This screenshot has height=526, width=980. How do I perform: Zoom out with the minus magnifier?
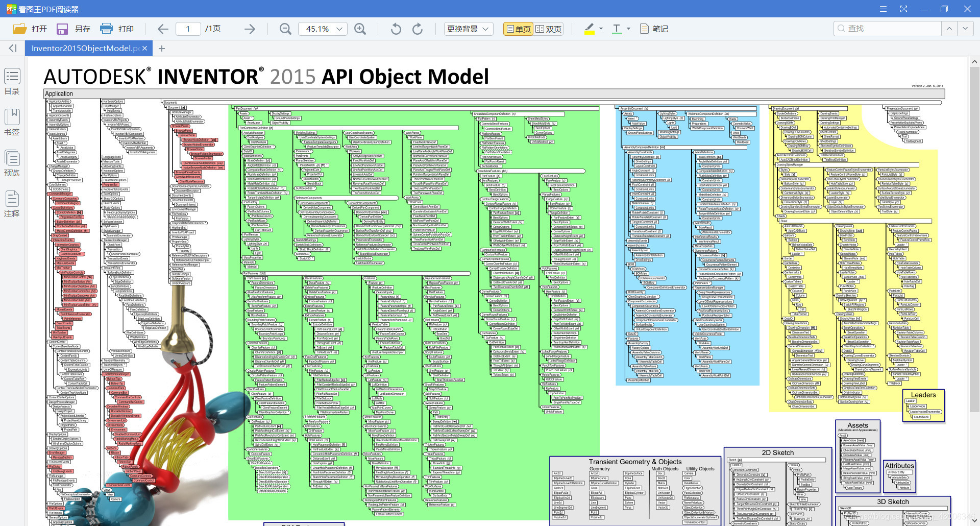point(286,29)
